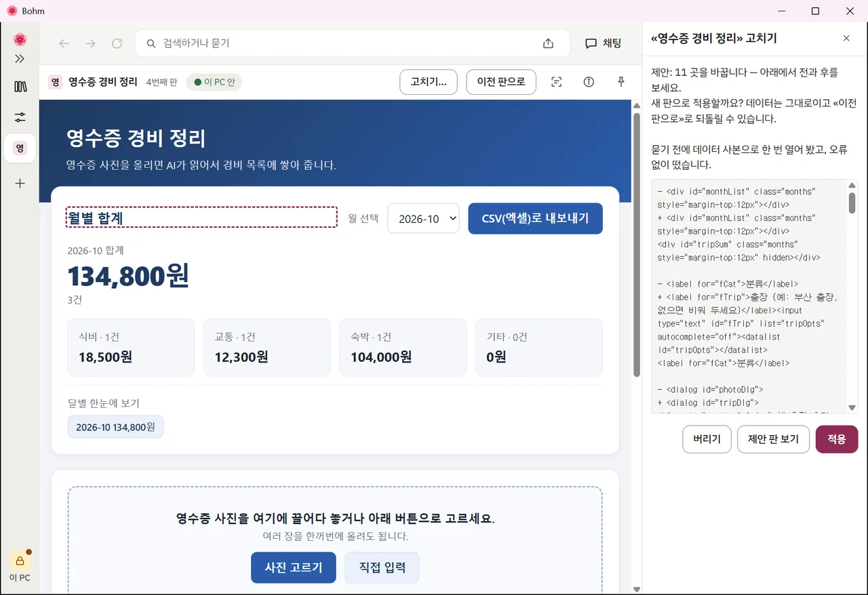Add a new item with plus icon
Viewport: 868px width, 595px height.
(20, 183)
